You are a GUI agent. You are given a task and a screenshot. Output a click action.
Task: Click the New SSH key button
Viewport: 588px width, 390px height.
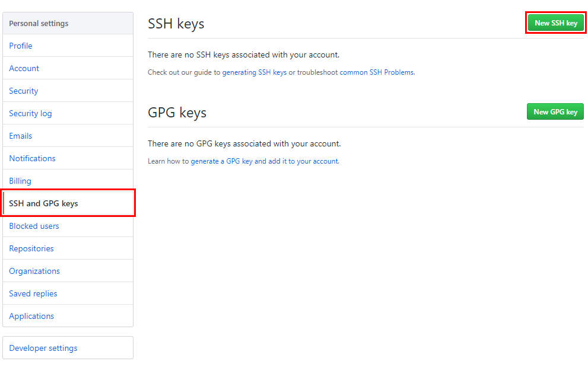[x=555, y=22]
